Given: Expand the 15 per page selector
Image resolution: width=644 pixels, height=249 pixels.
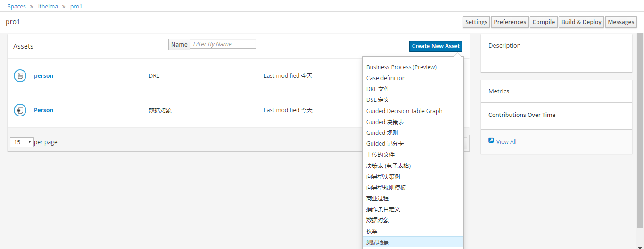Looking at the screenshot, I should [x=22, y=142].
